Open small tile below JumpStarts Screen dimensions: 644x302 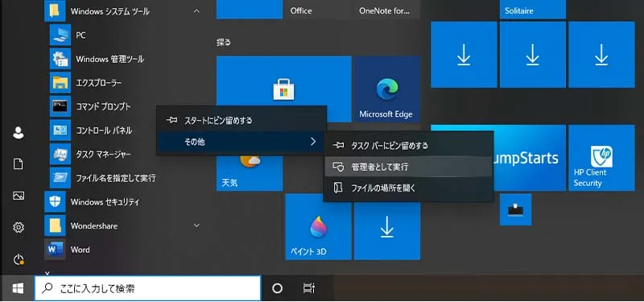515,209
